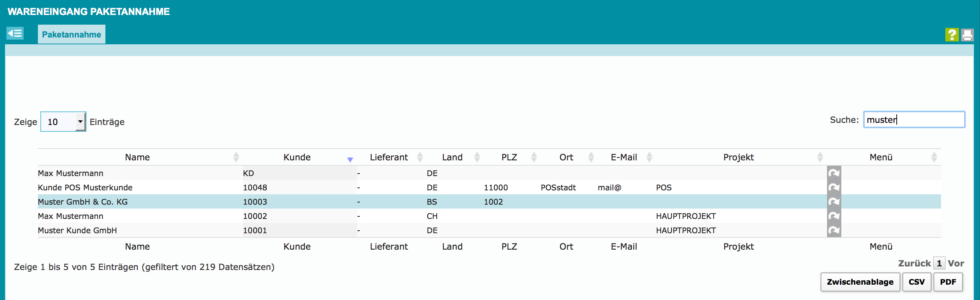Click forward arrow icon for customer 10002
The image size is (980, 300).
tap(833, 216)
